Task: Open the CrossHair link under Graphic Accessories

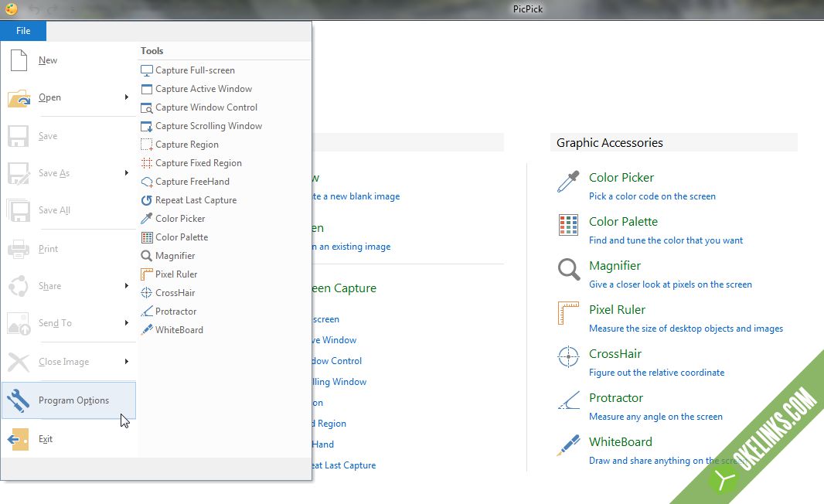Action: [615, 354]
